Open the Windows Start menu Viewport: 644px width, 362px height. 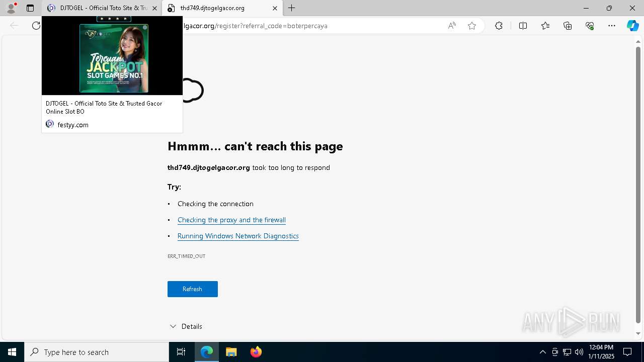12,352
